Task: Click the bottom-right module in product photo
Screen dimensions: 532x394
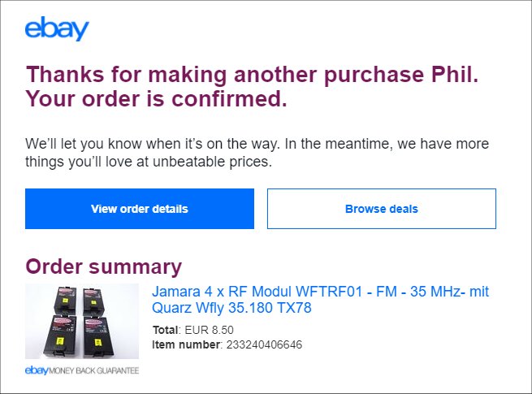Action: [106, 338]
